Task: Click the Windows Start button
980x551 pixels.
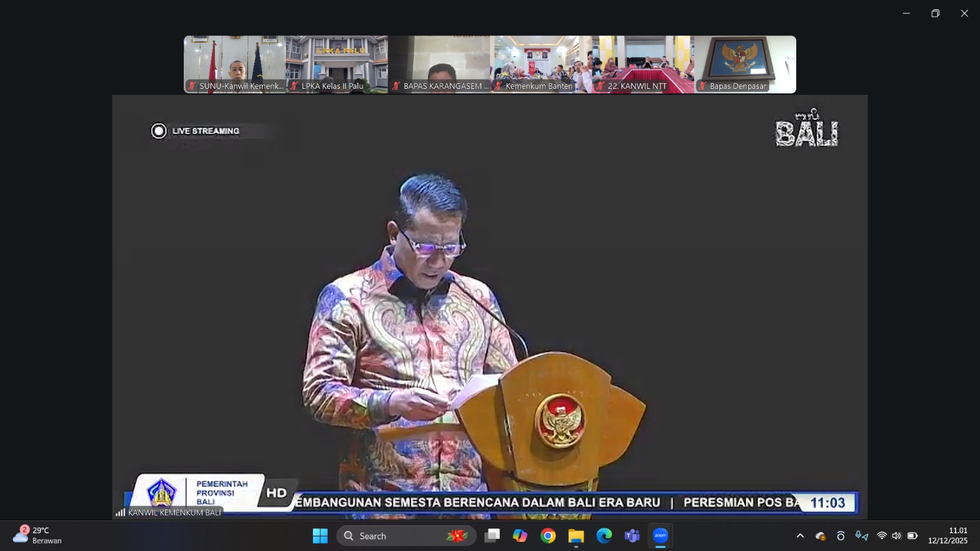Action: pos(320,536)
